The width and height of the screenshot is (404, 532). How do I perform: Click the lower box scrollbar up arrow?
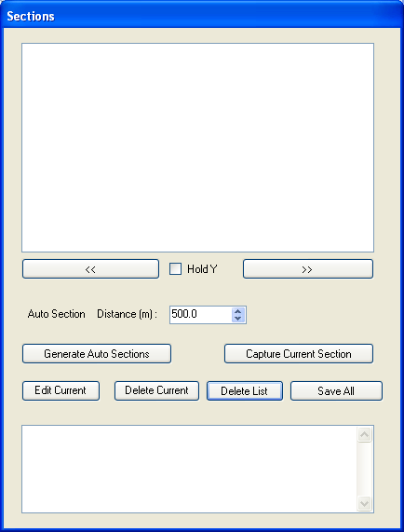[365, 434]
